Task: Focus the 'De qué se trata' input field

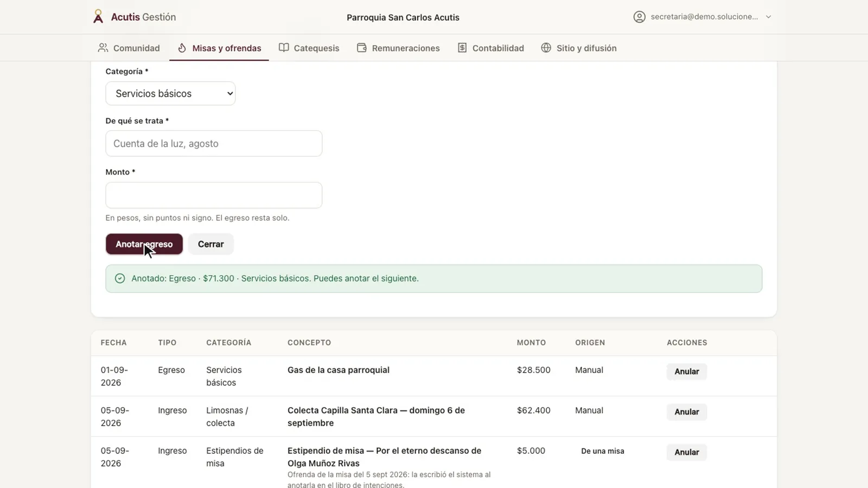Action: click(214, 143)
